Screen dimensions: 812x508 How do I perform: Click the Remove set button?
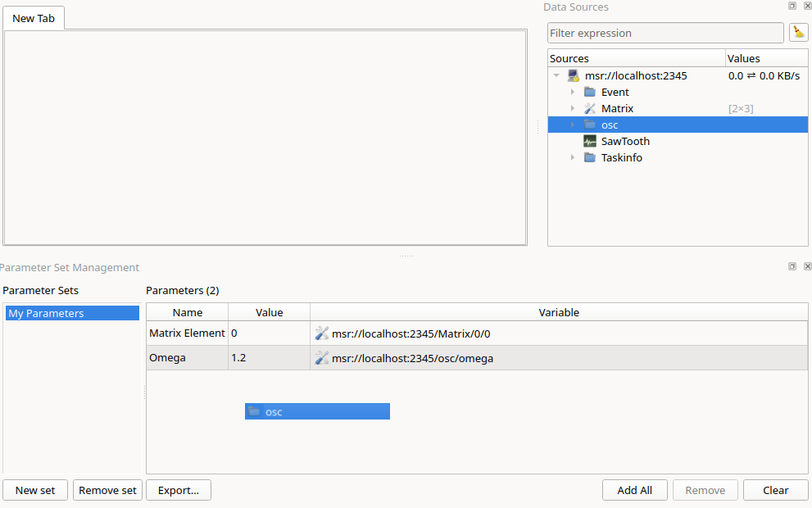pyautogui.click(x=107, y=490)
